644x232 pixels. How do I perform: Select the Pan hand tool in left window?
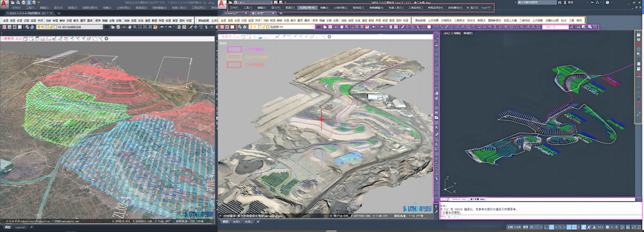click(x=130, y=27)
